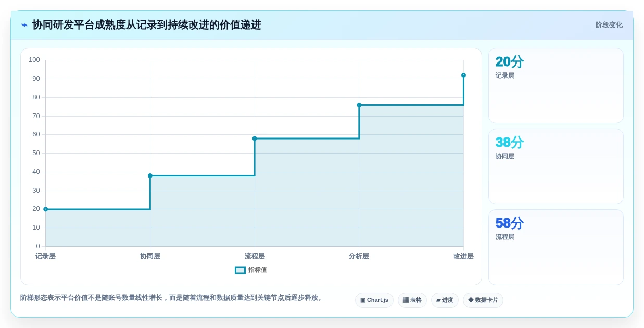Toggle the 指标值 legend item
644x328 pixels.
251,270
